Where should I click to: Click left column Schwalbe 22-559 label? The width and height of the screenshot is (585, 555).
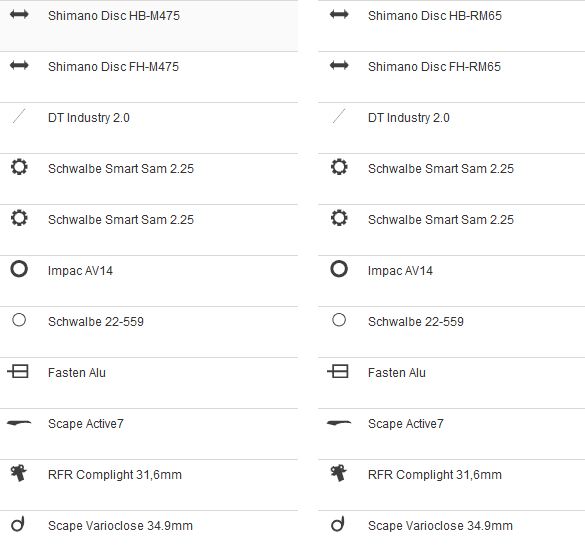[96, 322]
